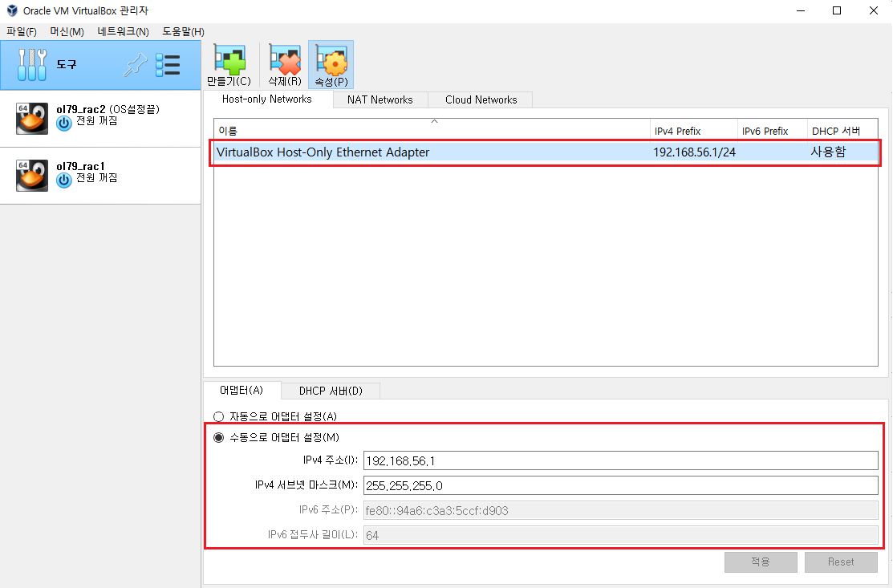Image resolution: width=893 pixels, height=588 pixels.
Task: Select the ol79_rac1 virtual machine entry
Action: click(x=100, y=176)
